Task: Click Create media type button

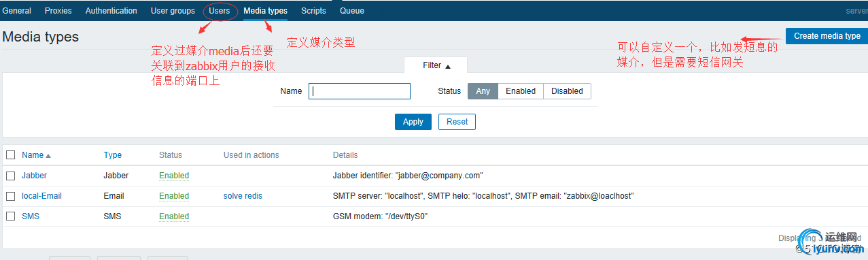Action: coord(827,36)
